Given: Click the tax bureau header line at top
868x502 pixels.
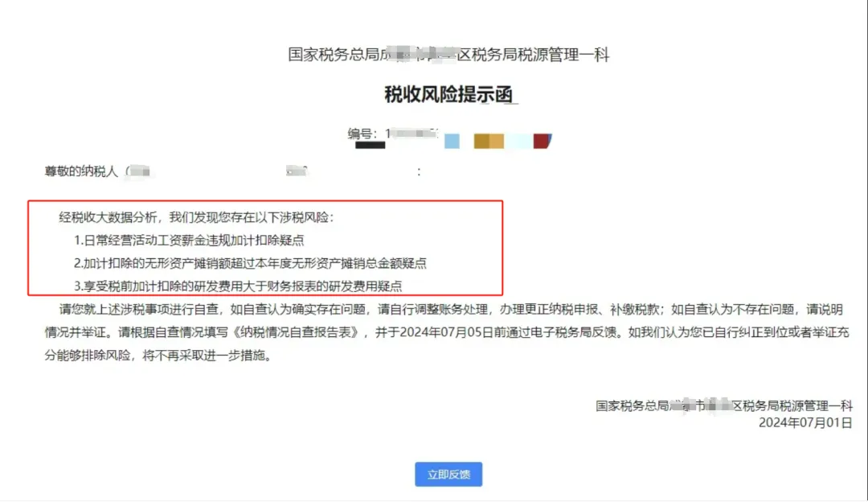Looking at the screenshot, I should pyautogui.click(x=449, y=54).
